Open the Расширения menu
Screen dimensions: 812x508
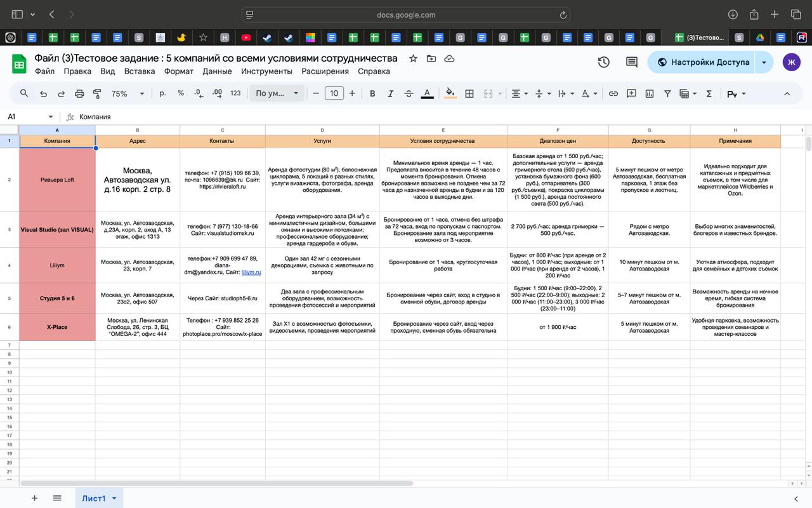[x=325, y=71]
